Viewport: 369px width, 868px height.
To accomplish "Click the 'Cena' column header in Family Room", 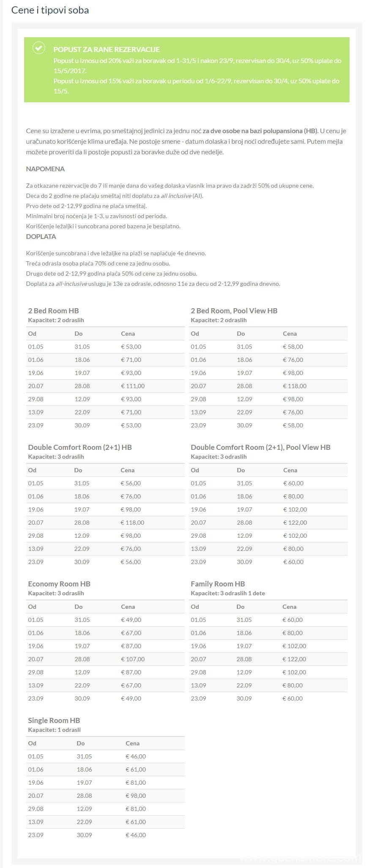I will coord(289,607).
